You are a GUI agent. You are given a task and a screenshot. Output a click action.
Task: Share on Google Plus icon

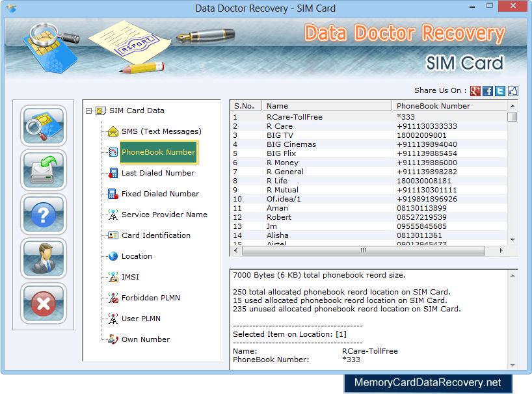[x=475, y=91]
